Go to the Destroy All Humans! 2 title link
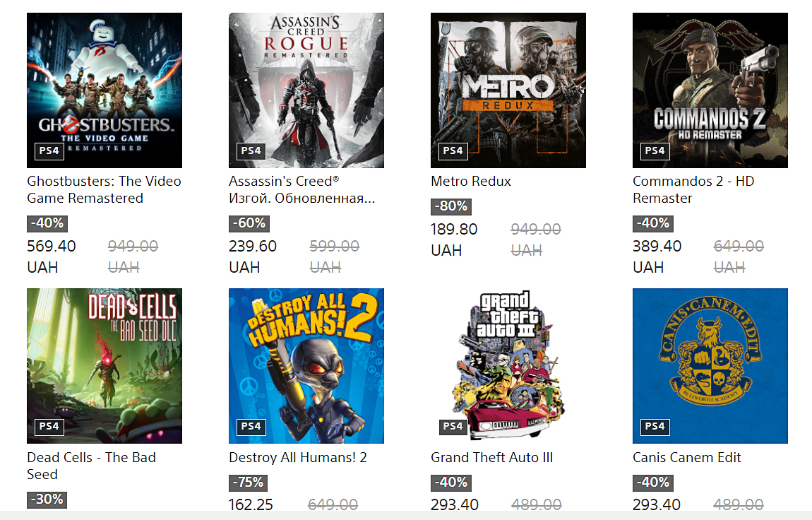The image size is (812, 520). [298, 458]
